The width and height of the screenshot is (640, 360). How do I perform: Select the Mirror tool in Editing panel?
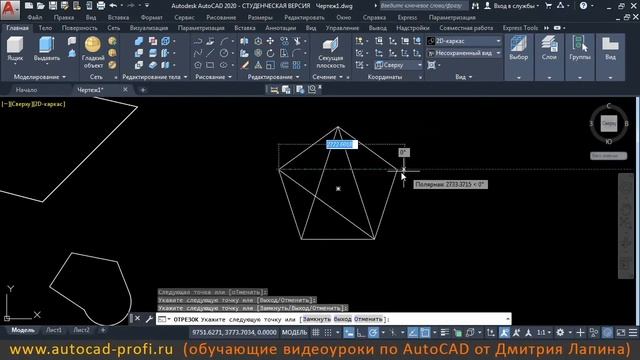pyautogui.click(x=244, y=41)
